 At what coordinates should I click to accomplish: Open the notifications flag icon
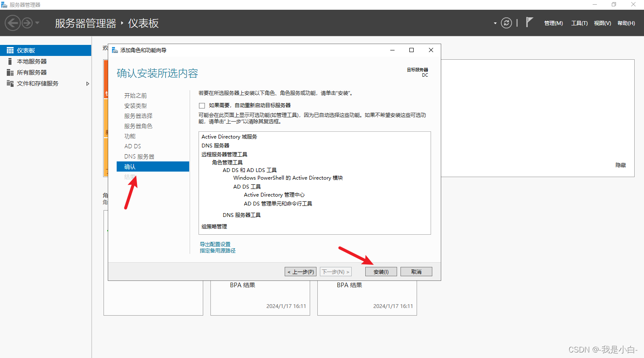pyautogui.click(x=529, y=22)
